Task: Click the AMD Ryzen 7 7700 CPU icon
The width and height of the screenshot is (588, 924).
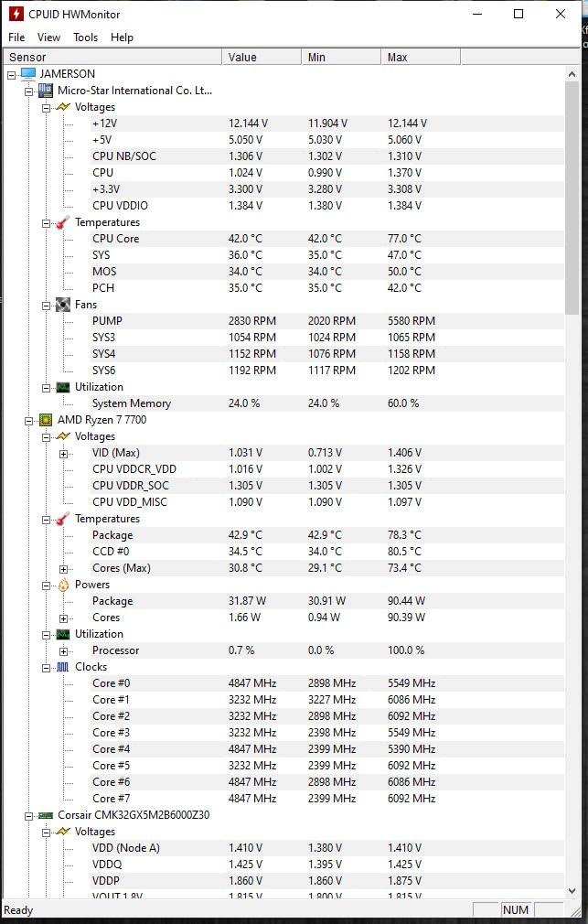Action: (x=46, y=420)
